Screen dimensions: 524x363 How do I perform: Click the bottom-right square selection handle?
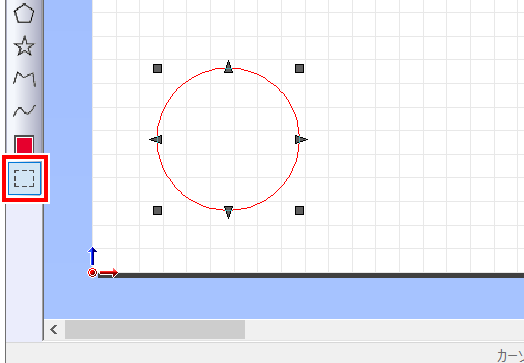299,211
